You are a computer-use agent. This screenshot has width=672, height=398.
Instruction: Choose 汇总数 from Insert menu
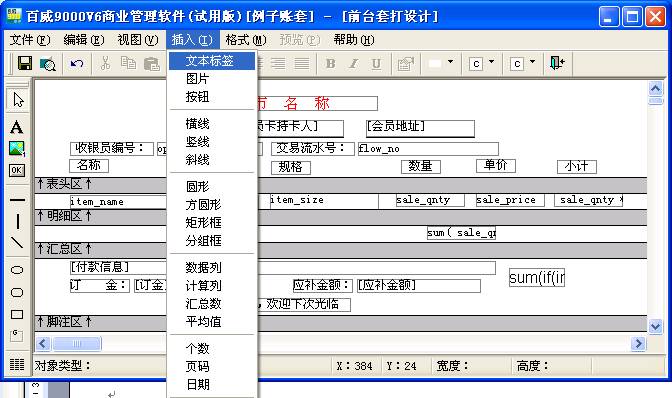click(x=212, y=304)
